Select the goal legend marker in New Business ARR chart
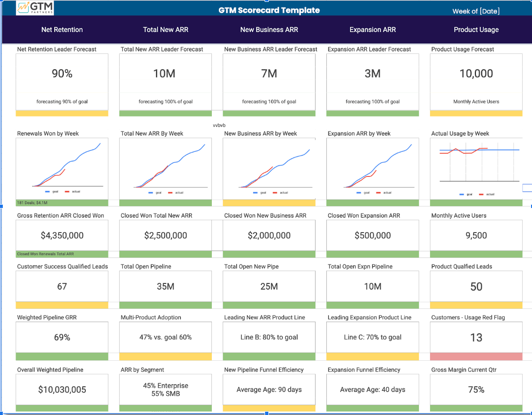The height and width of the screenshot is (415, 532). click(255, 192)
